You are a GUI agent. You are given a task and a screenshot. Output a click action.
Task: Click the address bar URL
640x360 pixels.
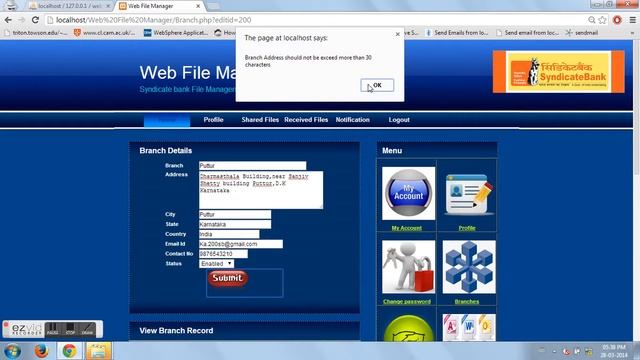153,20
